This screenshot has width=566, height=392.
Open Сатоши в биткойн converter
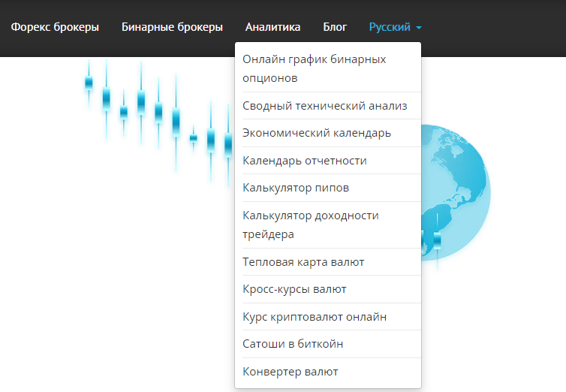pos(328,344)
